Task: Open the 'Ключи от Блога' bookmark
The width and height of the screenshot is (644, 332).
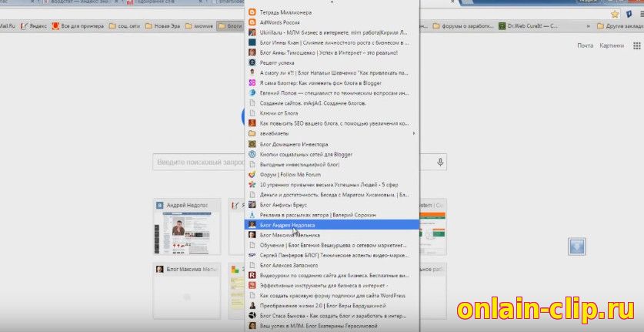Action: (x=332, y=113)
